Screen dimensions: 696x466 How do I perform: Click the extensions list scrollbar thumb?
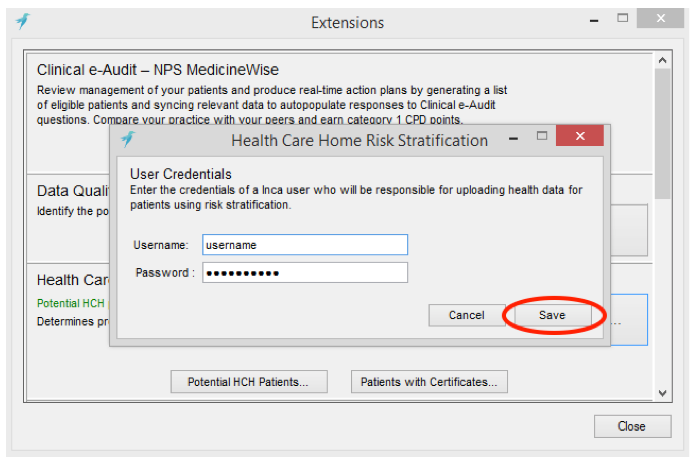click(x=663, y=134)
